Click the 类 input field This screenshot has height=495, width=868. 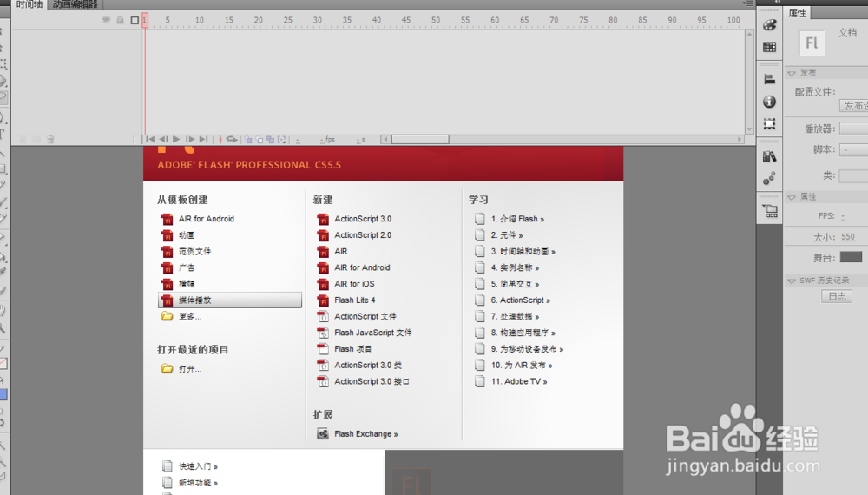853,176
